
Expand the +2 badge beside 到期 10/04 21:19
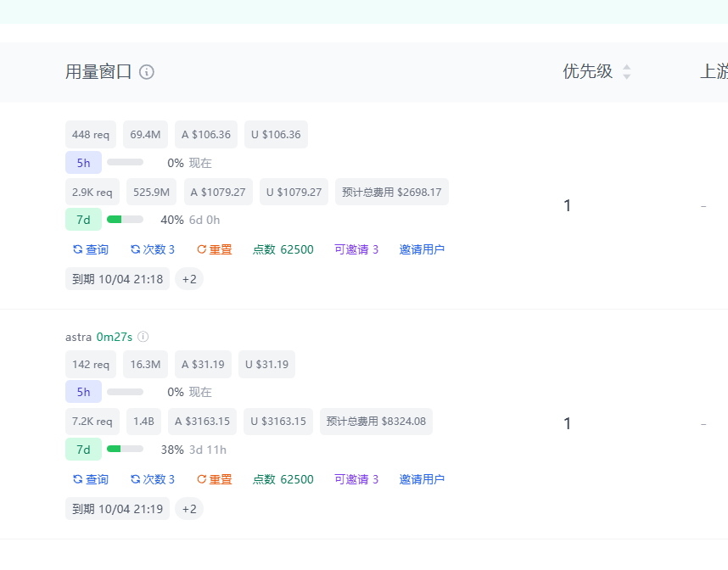point(189,509)
